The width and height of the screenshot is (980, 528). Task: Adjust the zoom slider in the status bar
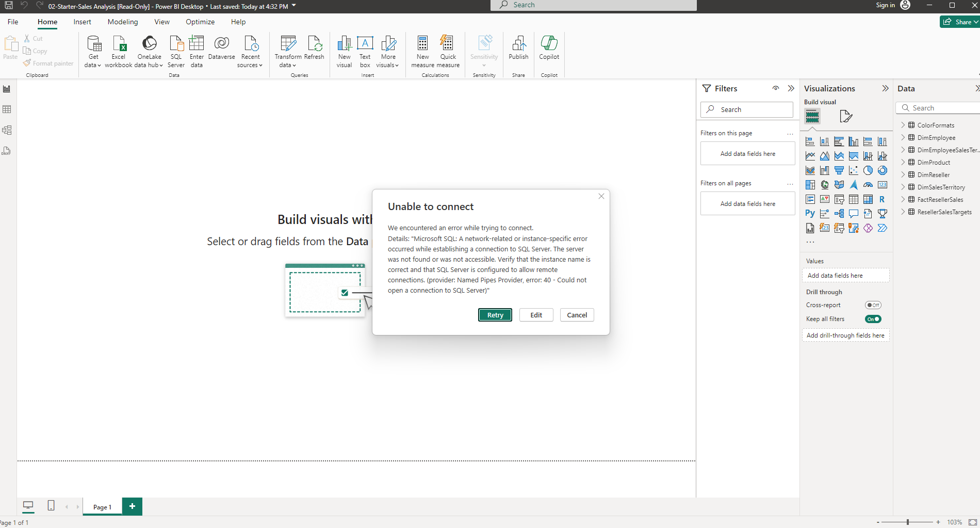pos(908,522)
